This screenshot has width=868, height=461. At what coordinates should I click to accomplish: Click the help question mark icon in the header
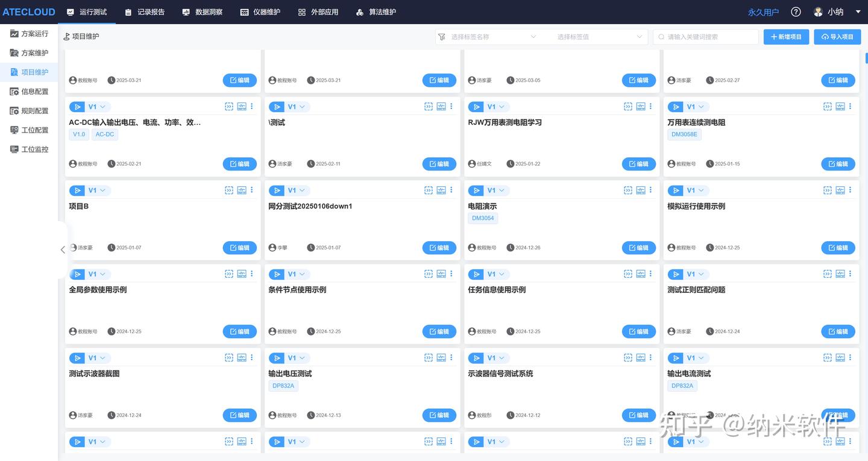[796, 11]
